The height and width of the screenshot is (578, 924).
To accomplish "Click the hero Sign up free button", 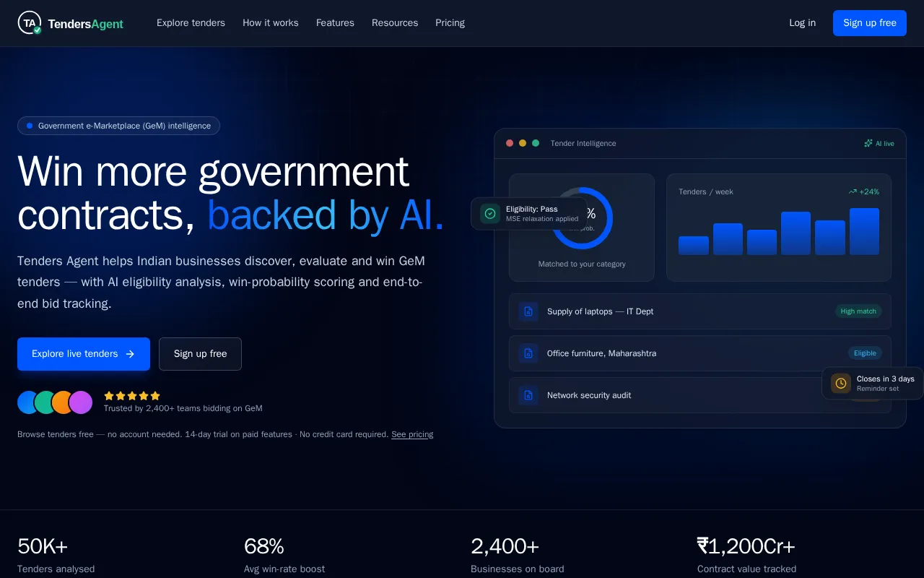I will 200,354.
